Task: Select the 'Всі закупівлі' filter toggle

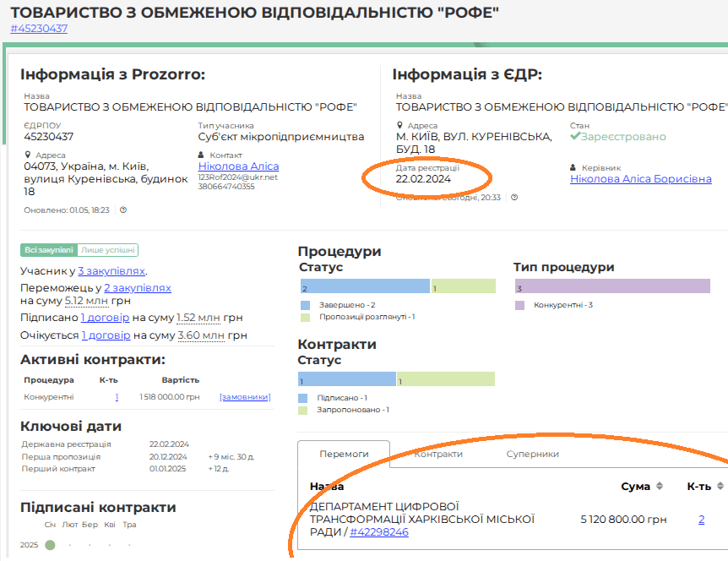Action: [48, 250]
